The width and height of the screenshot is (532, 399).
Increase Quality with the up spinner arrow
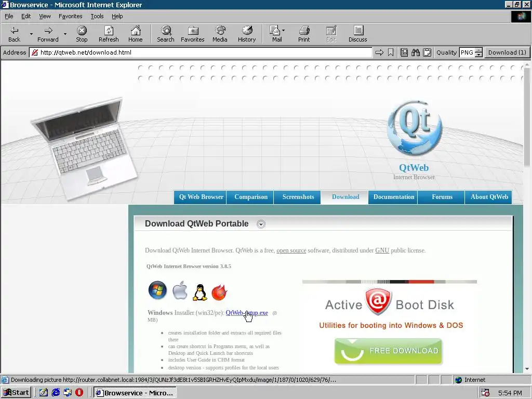tap(478, 50)
